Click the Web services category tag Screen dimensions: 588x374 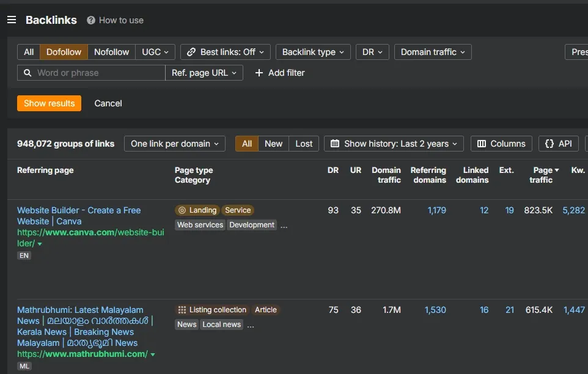200,225
